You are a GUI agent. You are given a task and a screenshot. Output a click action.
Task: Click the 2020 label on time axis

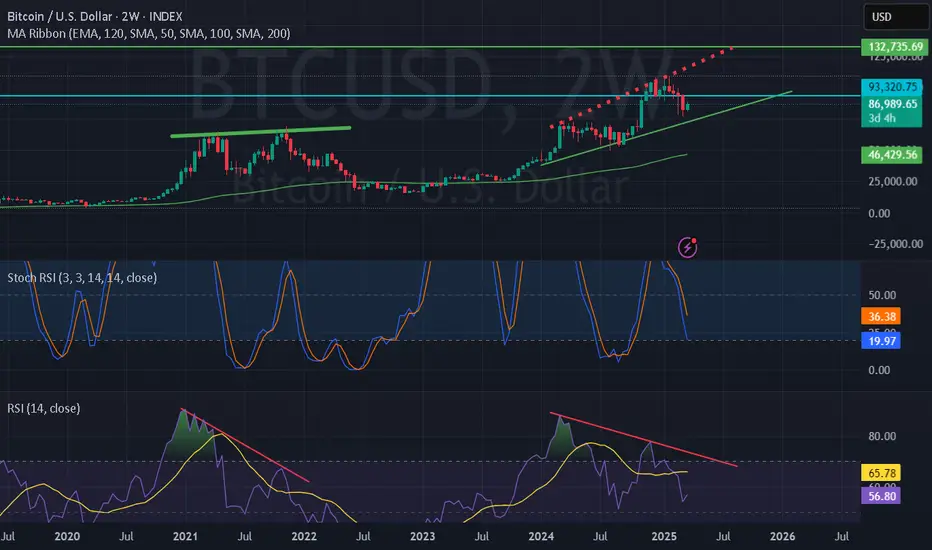click(67, 536)
